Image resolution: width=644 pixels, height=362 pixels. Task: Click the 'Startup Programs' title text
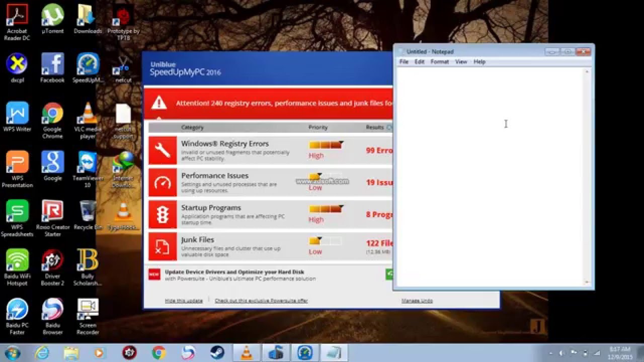pyautogui.click(x=211, y=208)
